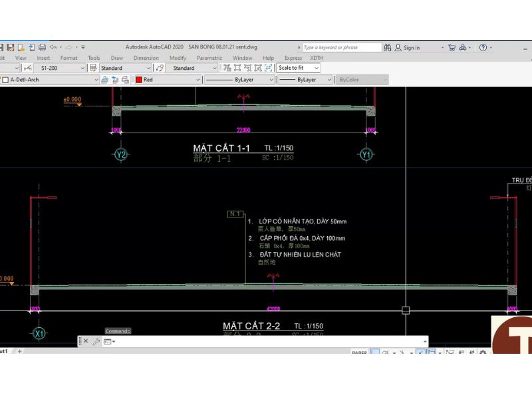Image resolution: width=532 pixels, height=399 pixels.
Task: Open the Table Style icon
Action: pos(93,68)
